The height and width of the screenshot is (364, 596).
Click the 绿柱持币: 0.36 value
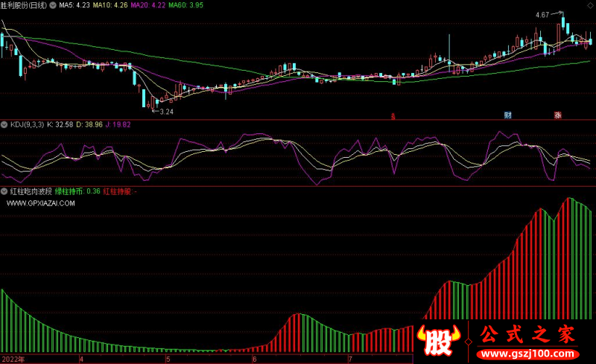(x=77, y=191)
